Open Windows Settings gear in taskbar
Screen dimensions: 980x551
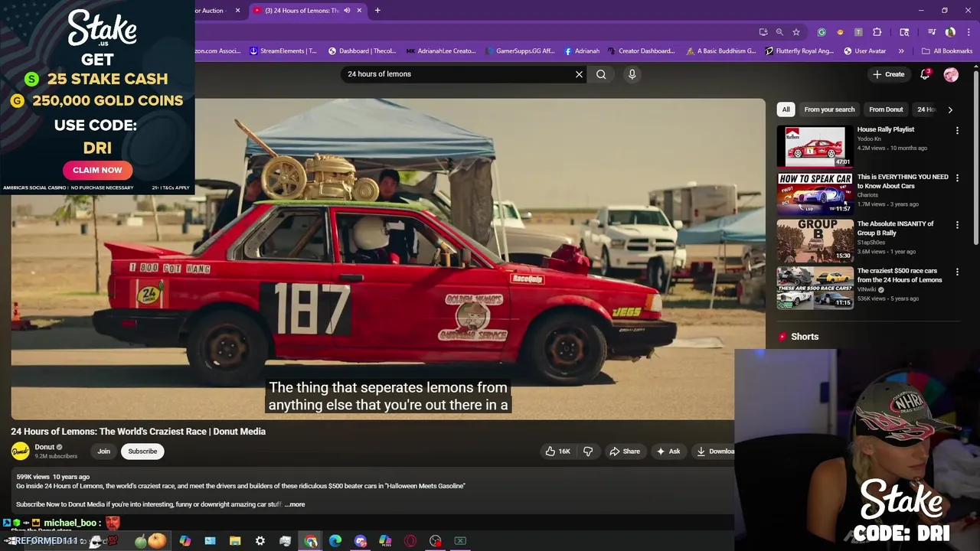pyautogui.click(x=260, y=541)
